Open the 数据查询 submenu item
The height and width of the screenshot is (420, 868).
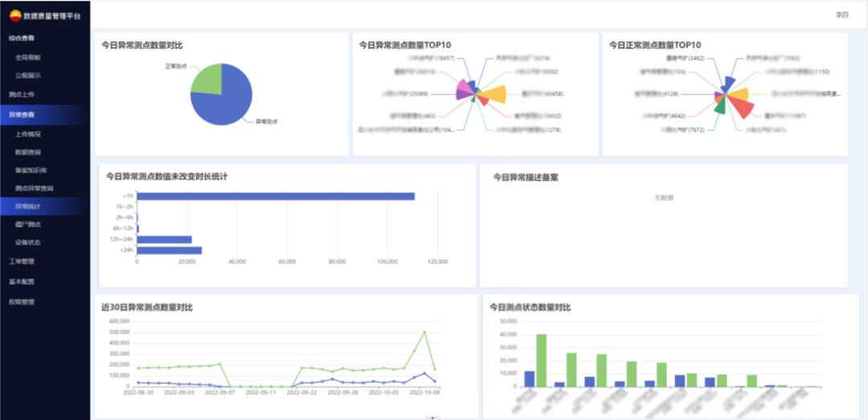[x=28, y=152]
